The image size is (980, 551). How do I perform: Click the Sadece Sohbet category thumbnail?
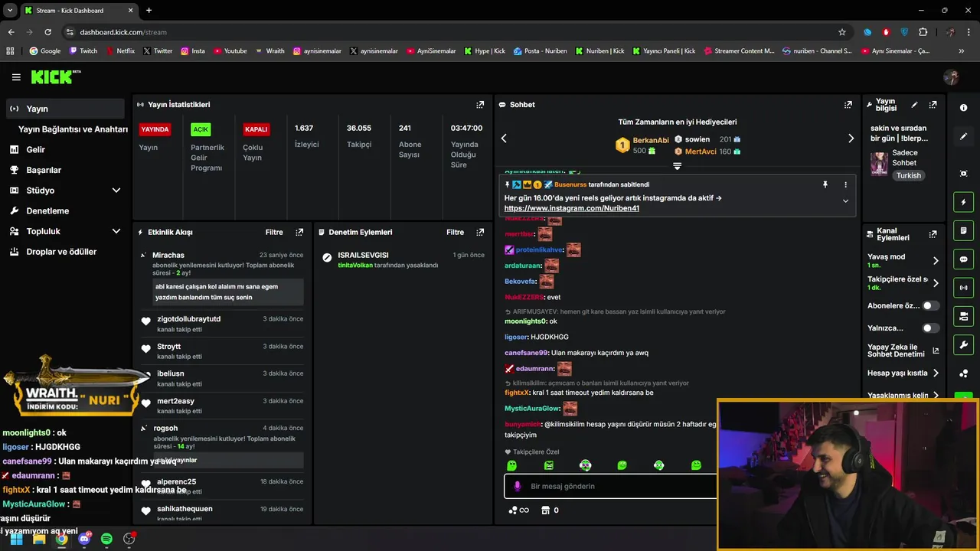(879, 163)
